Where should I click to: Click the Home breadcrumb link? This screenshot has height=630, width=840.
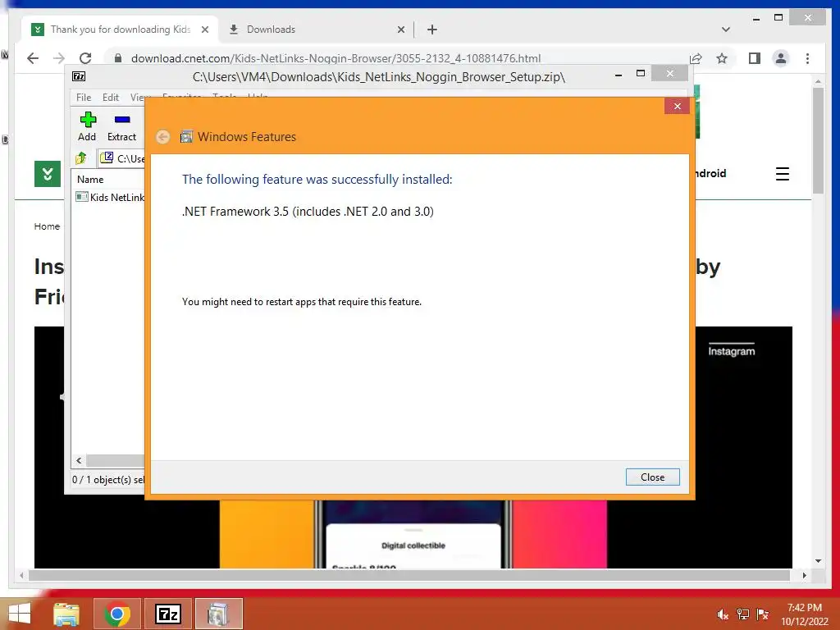coord(47,226)
